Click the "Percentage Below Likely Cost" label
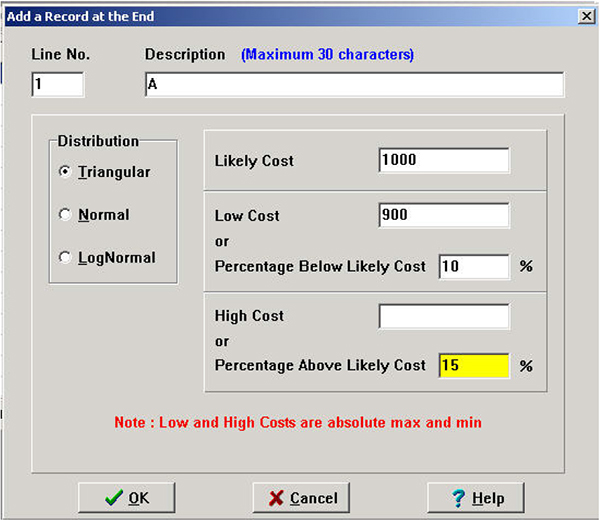Image resolution: width=600 pixels, height=521 pixels. click(320, 267)
